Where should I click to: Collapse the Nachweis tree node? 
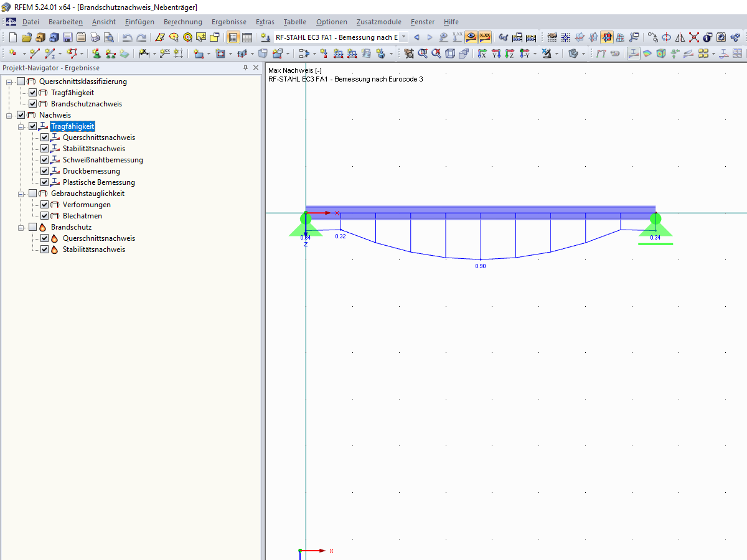[9, 115]
